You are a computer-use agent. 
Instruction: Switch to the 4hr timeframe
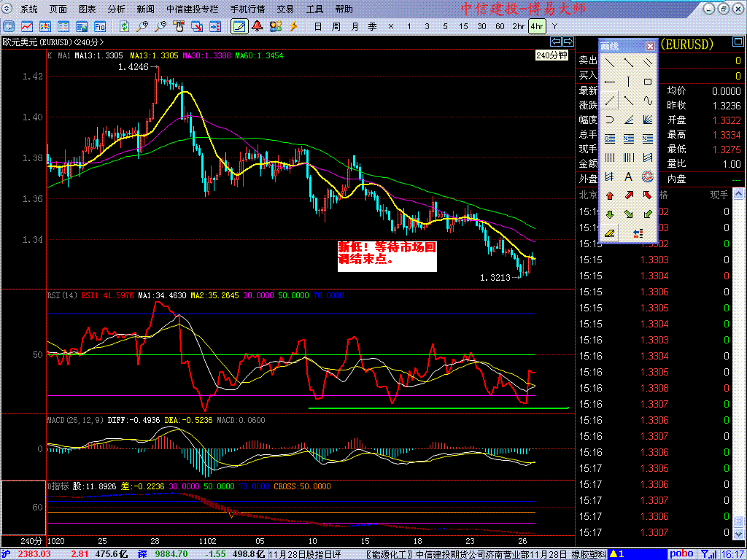pyautogui.click(x=537, y=26)
